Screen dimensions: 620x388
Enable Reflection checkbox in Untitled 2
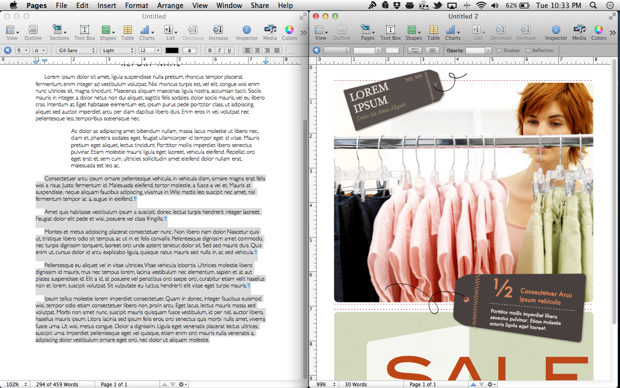click(x=528, y=50)
